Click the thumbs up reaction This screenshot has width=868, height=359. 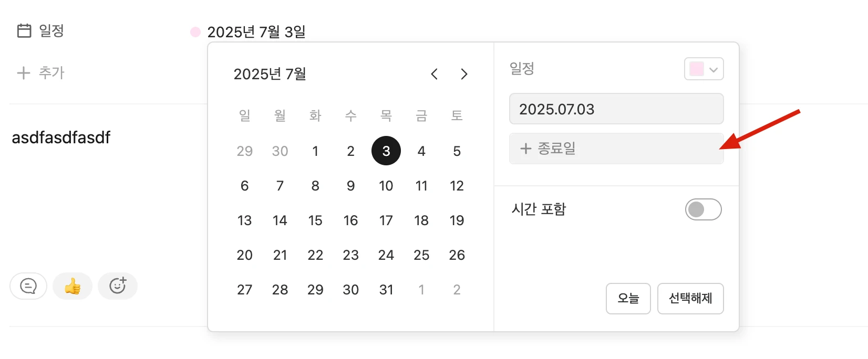click(x=73, y=286)
